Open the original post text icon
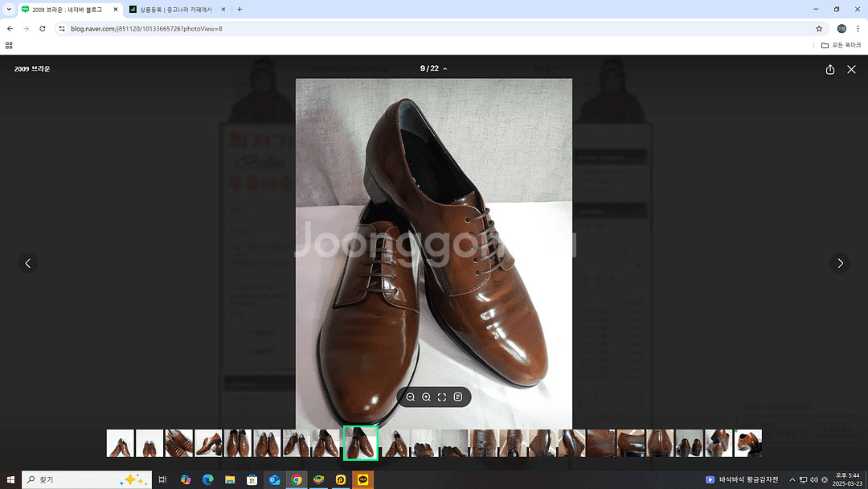The height and width of the screenshot is (489, 868). (x=458, y=397)
